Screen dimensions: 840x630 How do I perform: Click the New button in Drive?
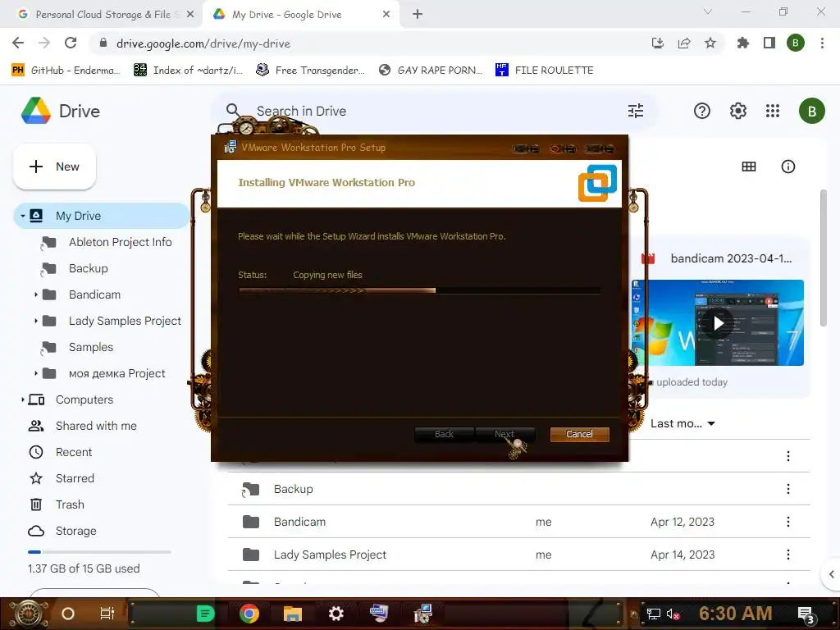[54, 167]
